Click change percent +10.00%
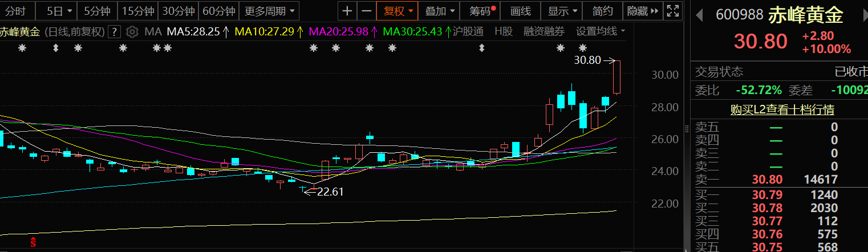This screenshot has height=252, width=868. coord(826,49)
